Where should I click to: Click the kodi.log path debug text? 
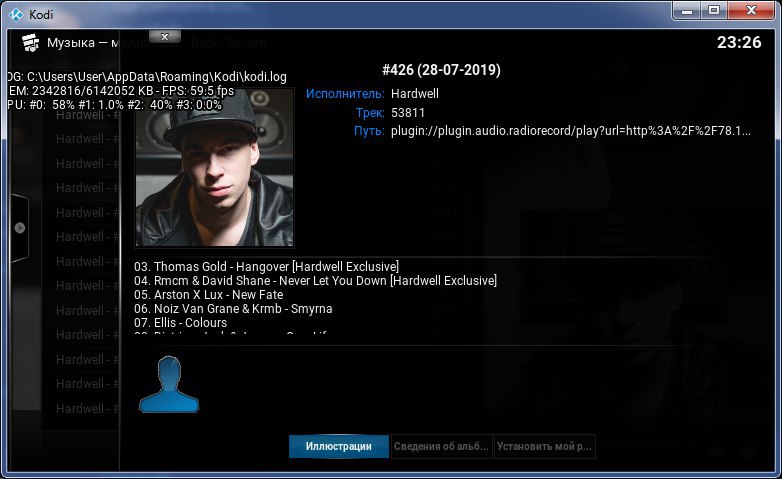tap(147, 77)
